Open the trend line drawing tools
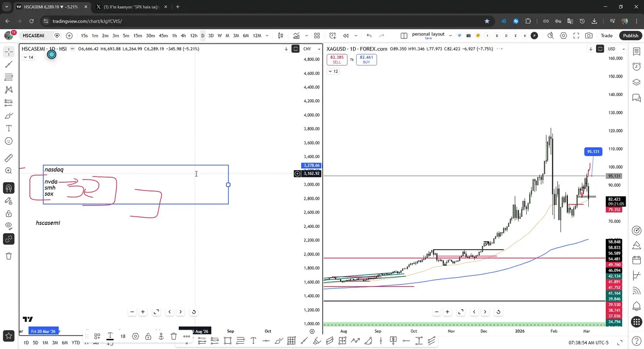The height and width of the screenshot is (349, 644). click(9, 64)
